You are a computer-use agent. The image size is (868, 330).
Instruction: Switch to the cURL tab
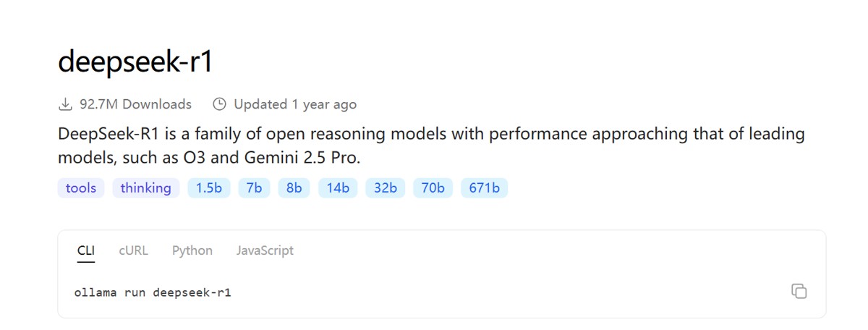(x=134, y=250)
